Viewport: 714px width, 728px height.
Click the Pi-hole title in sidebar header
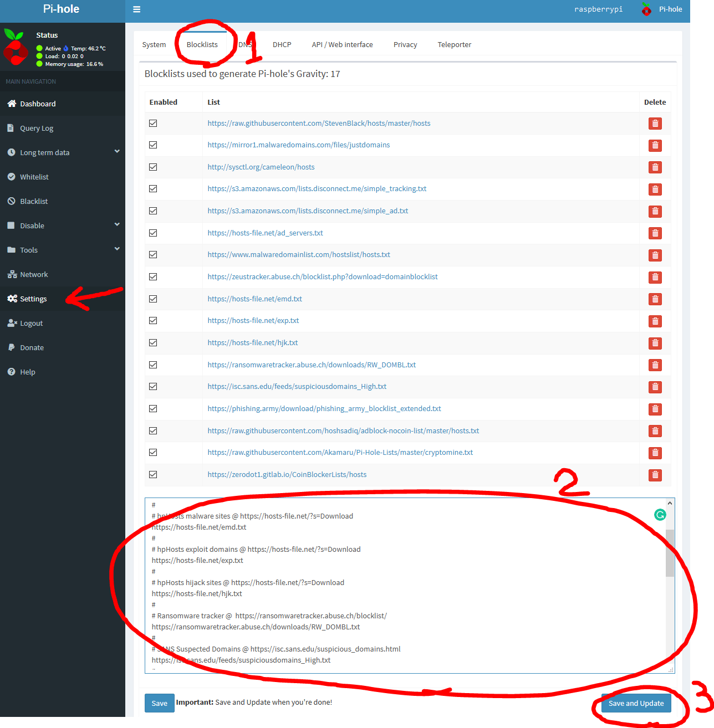tap(62, 9)
